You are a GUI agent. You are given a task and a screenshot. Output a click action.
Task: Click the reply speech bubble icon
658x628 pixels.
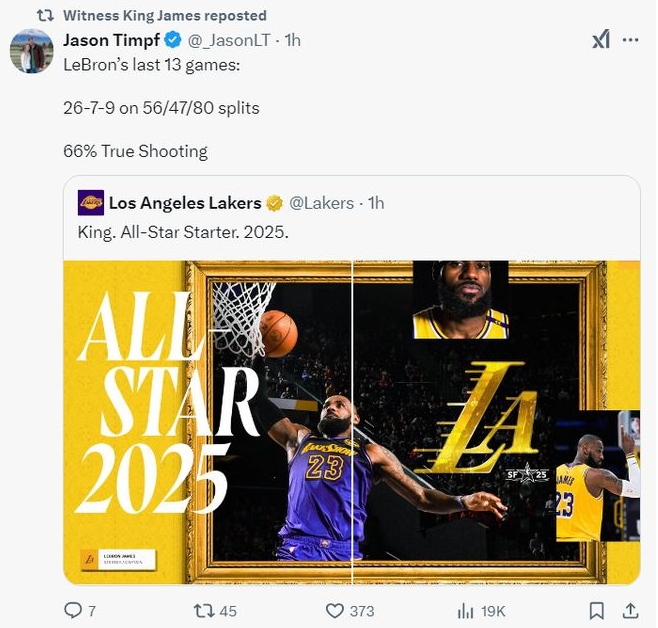click(x=73, y=610)
